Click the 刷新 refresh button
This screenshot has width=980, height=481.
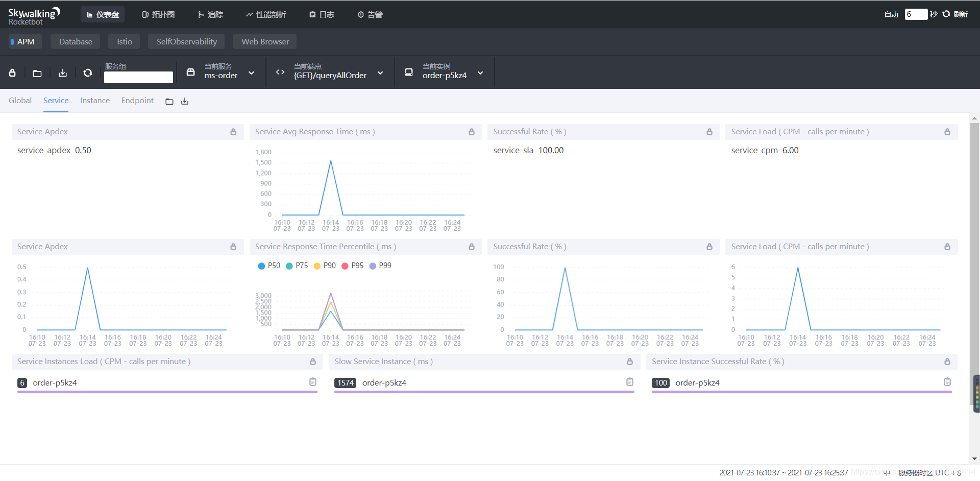(x=955, y=14)
